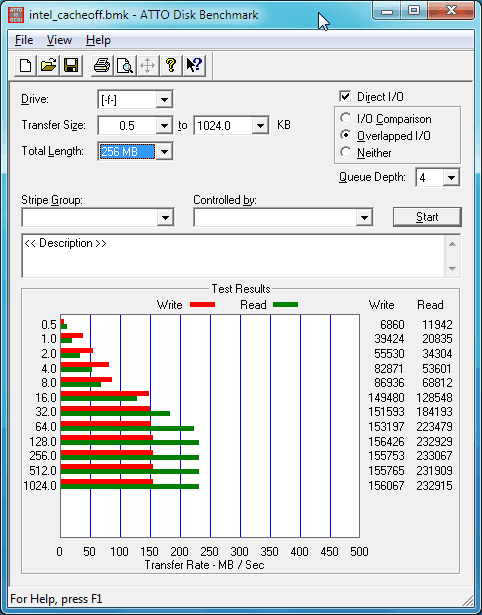Activate the context help arrow icon
The width and height of the screenshot is (482, 615).
pos(194,65)
